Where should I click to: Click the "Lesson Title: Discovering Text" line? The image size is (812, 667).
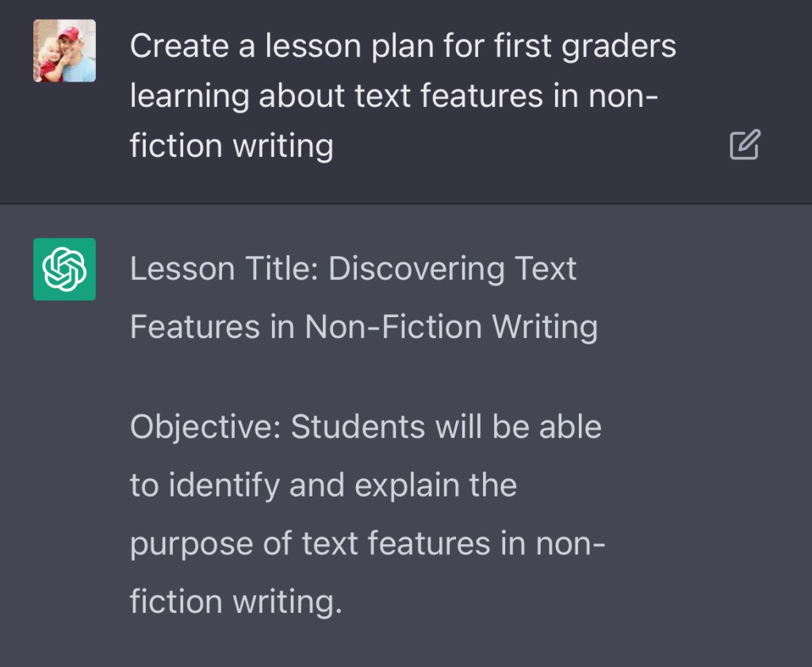(353, 270)
